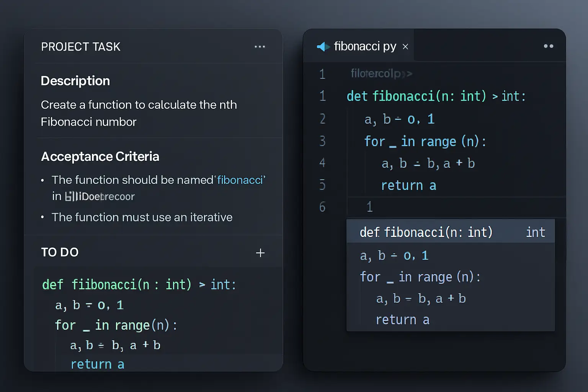Screen dimensions: 588x392
Task: Click the 'Fibonacci numbor' description line
Action: point(88,122)
